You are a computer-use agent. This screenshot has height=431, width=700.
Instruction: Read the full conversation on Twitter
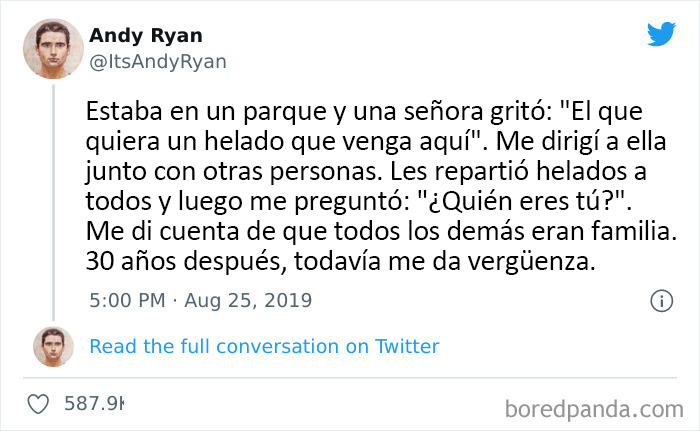[x=264, y=347]
